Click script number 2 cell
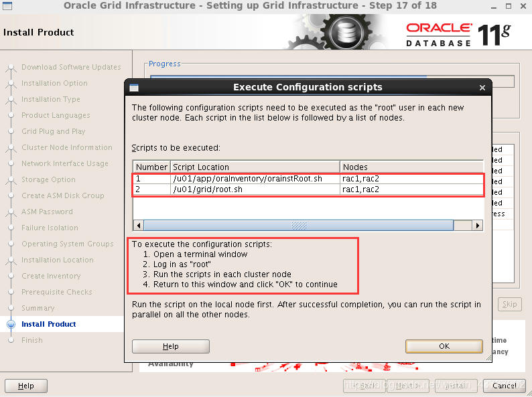The height and width of the screenshot is (397, 532). coord(151,189)
